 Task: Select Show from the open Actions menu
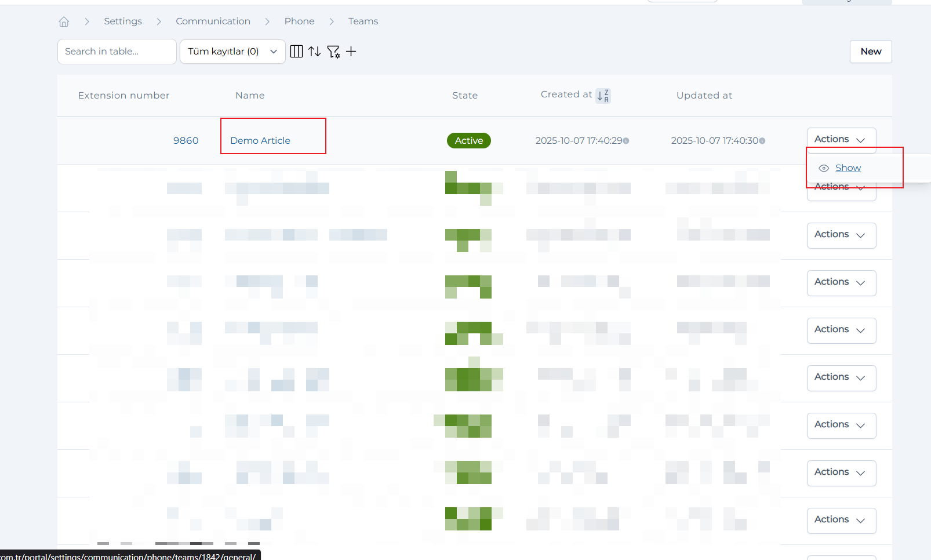[848, 168]
